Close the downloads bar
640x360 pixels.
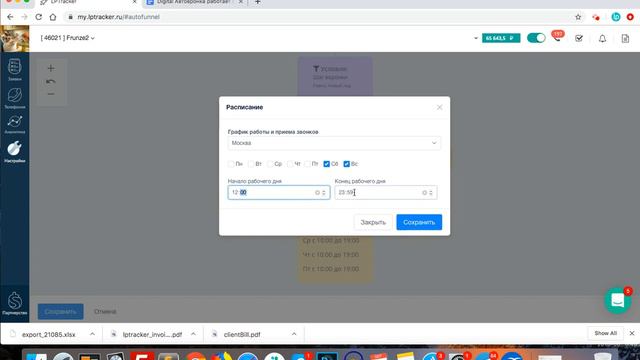pos(631,333)
